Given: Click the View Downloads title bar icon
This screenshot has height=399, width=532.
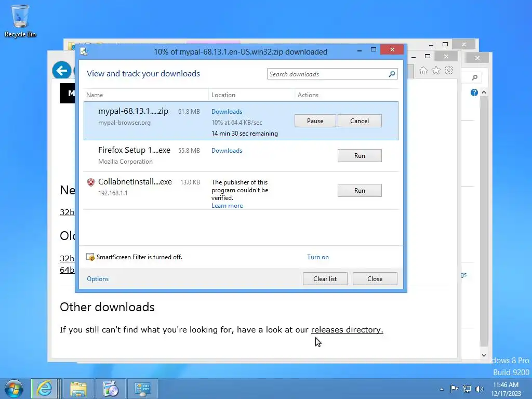Looking at the screenshot, I should pos(84,51).
